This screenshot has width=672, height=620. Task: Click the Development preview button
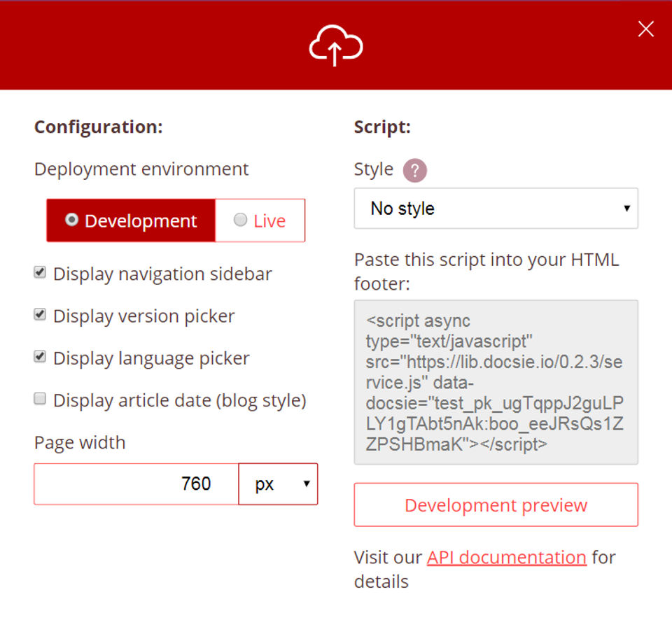click(496, 505)
